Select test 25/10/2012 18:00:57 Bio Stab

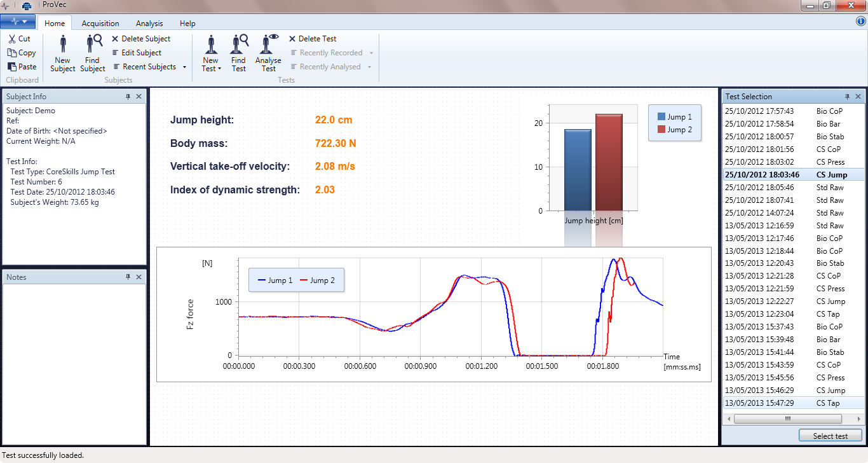point(794,137)
